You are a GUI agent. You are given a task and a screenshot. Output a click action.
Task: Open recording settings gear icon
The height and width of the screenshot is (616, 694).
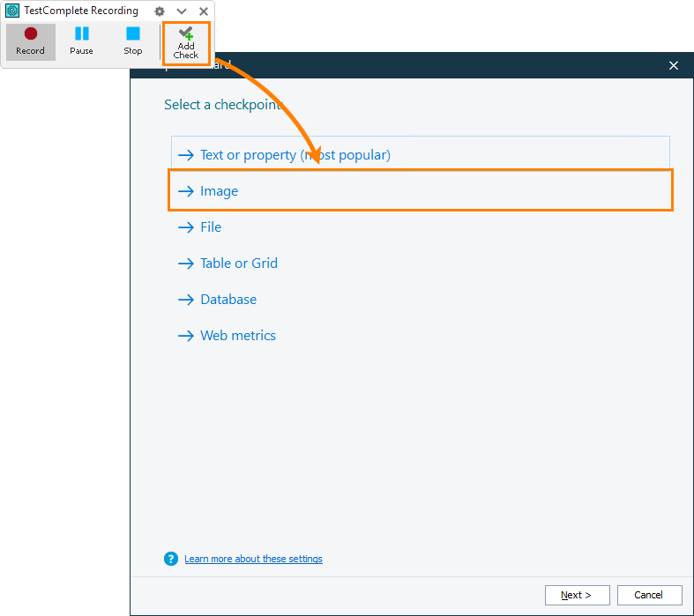[x=160, y=11]
